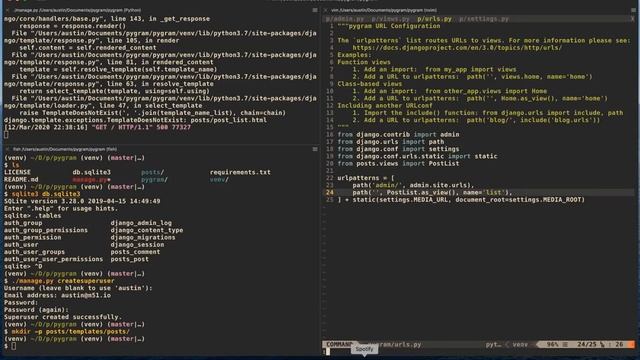The image size is (640, 360).
Task: Click README.md in the ls output
Action: [x=21, y=180]
